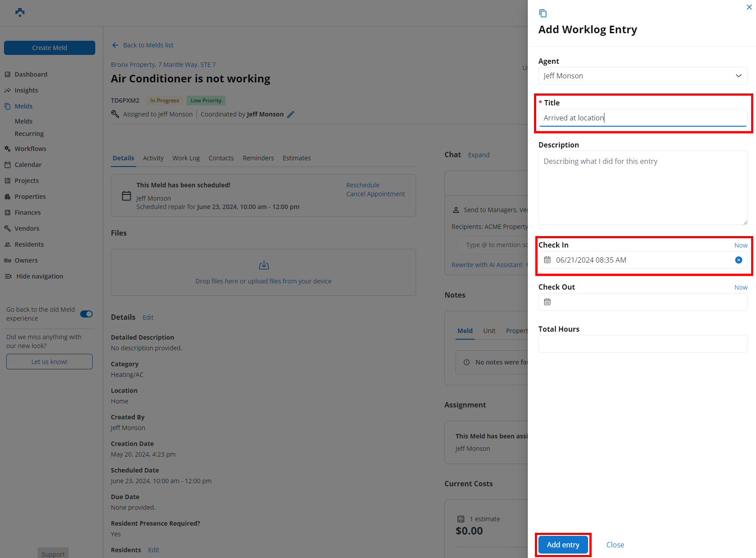Screen dimensions: 756x558
Task: Click the file upload drop icon
Action: pos(264,265)
